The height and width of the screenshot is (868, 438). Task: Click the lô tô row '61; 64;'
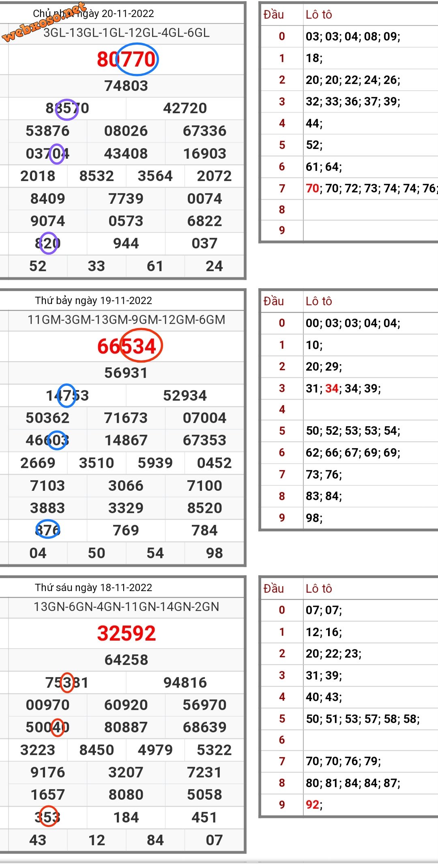[324, 167]
